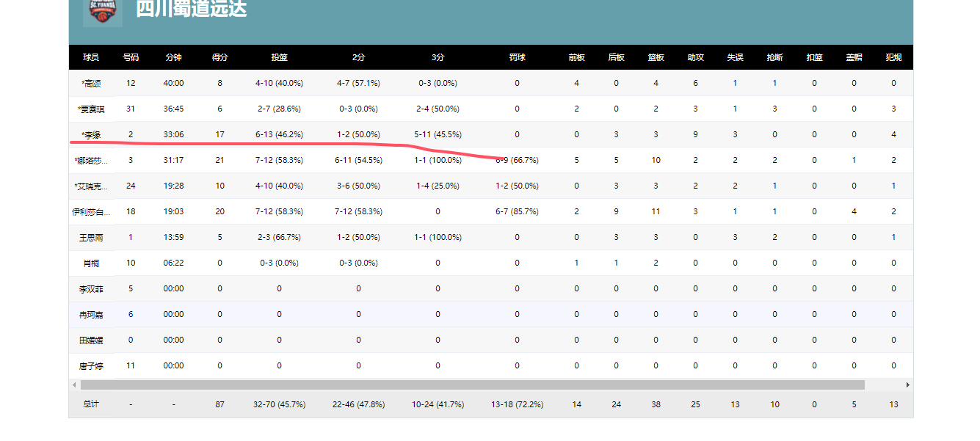Viewport: 980px width, 441px height.
Task: Click the 球员 column header
Action: pos(91,57)
